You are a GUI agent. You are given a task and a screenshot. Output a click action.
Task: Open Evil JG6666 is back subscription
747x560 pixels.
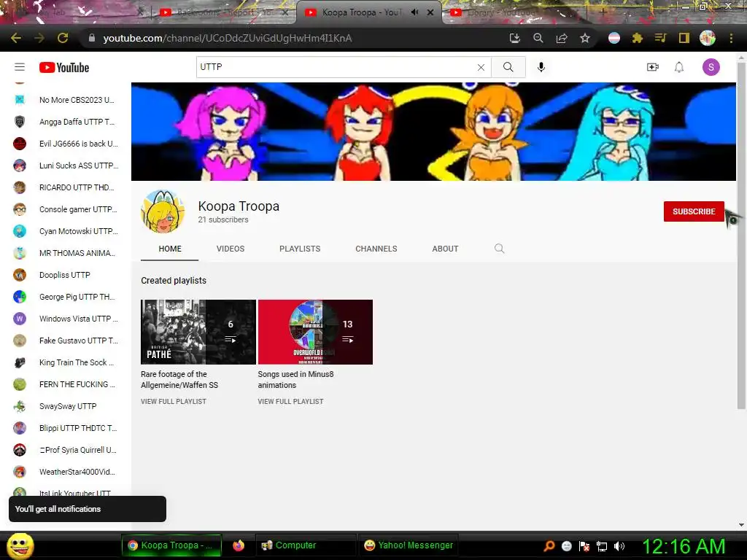click(65, 144)
